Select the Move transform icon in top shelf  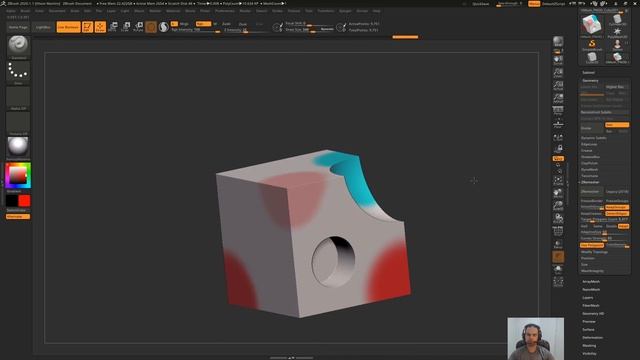(113, 27)
